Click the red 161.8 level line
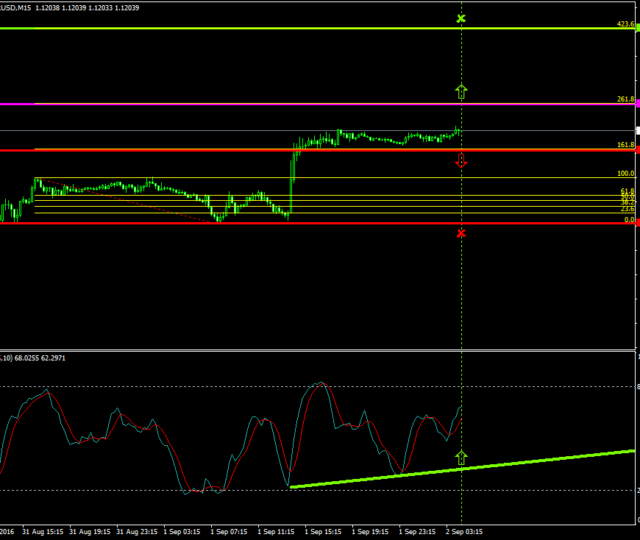 click(x=200, y=150)
